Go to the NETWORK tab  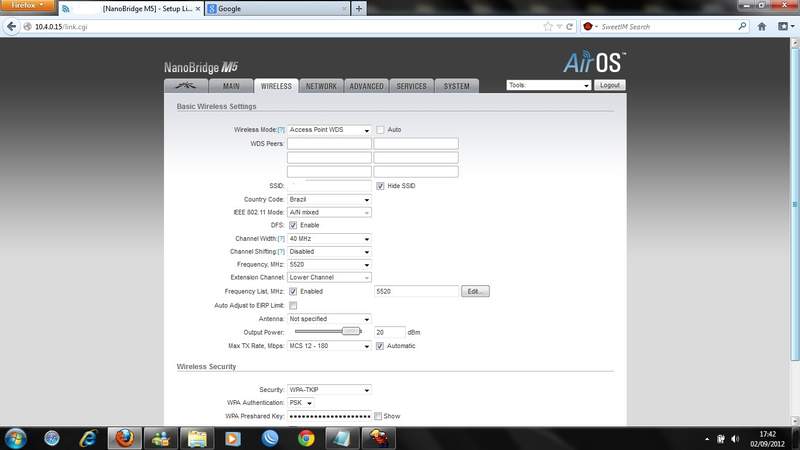point(321,86)
